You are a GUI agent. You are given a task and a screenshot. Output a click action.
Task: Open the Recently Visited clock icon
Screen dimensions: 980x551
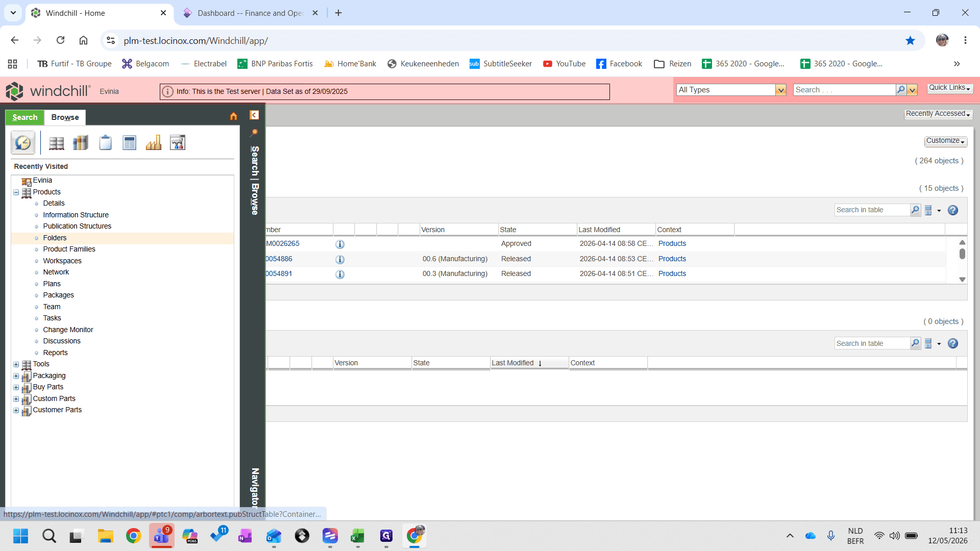pyautogui.click(x=23, y=143)
